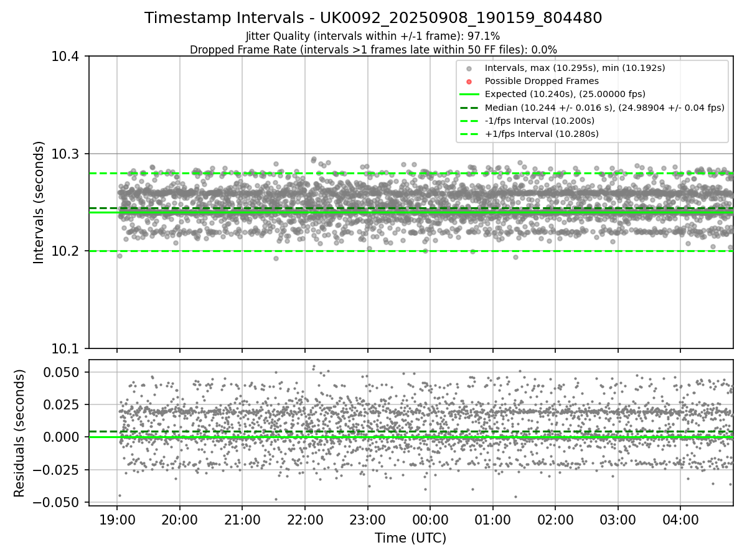
Task: Click the plot title 'Timestamp Intervals - UK0092_20250908_190159_804480'
Action: pos(373,18)
